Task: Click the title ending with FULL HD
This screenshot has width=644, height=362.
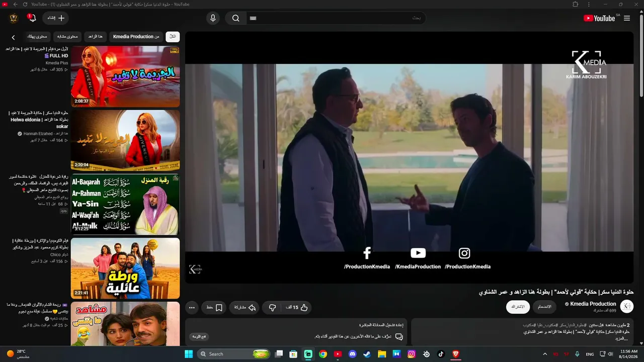Action: (x=37, y=52)
